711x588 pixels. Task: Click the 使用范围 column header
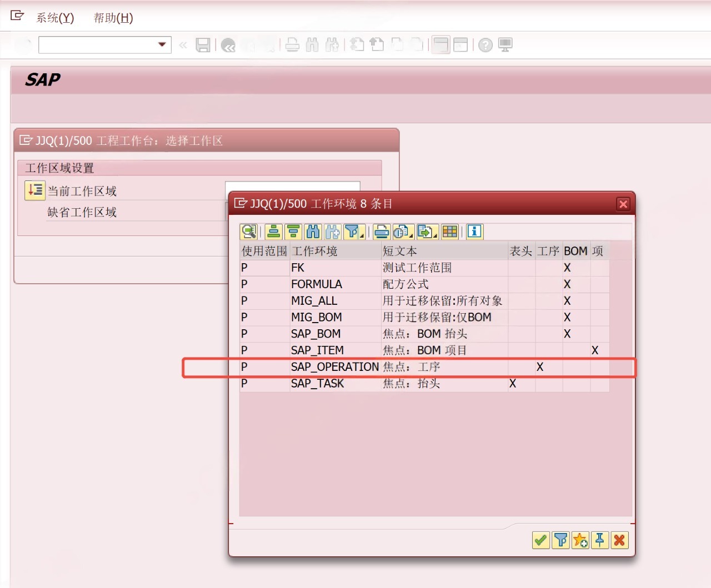click(264, 251)
